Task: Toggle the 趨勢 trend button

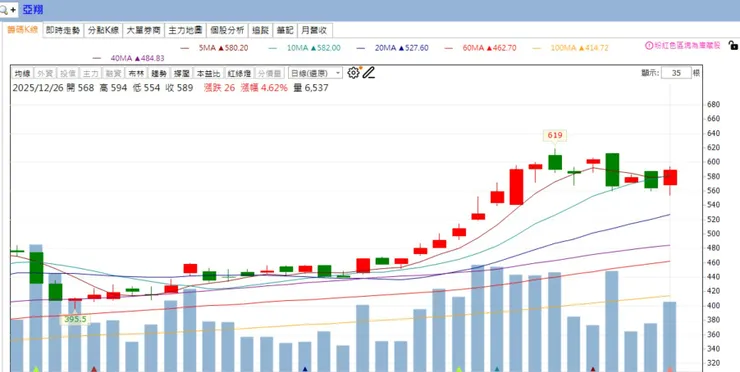Action: (x=159, y=73)
